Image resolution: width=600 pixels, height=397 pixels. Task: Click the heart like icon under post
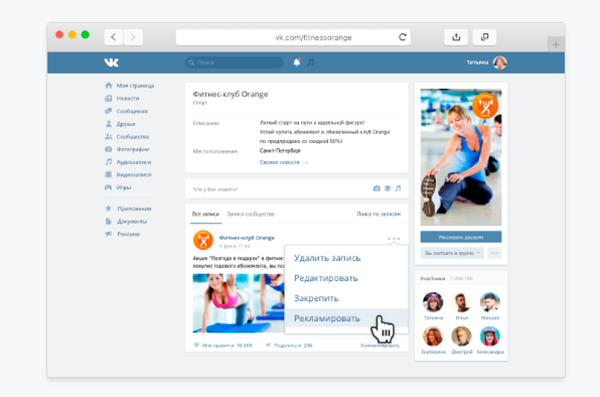tap(196, 345)
